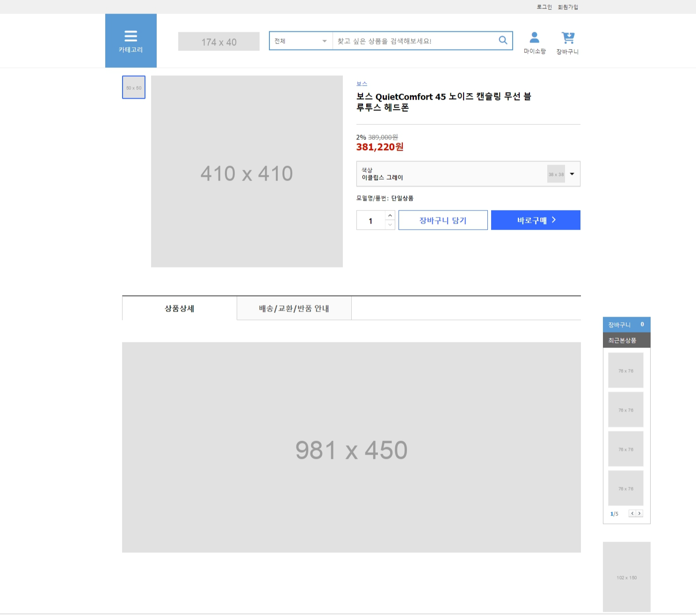Image resolution: width=696 pixels, height=616 pixels.
Task: Click the search magnifier icon
Action: click(x=503, y=40)
